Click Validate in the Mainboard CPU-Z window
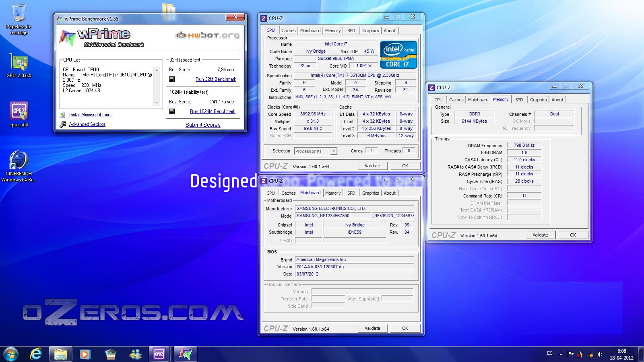 click(x=372, y=328)
